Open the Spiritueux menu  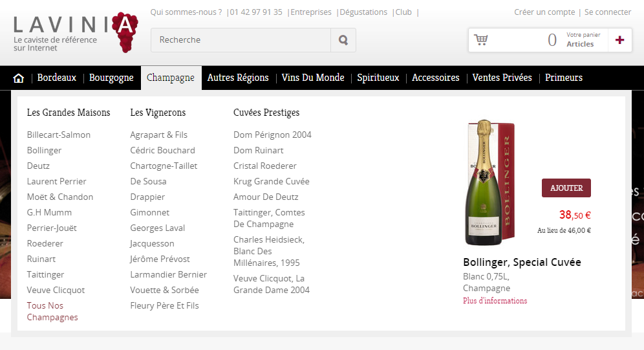pos(378,78)
